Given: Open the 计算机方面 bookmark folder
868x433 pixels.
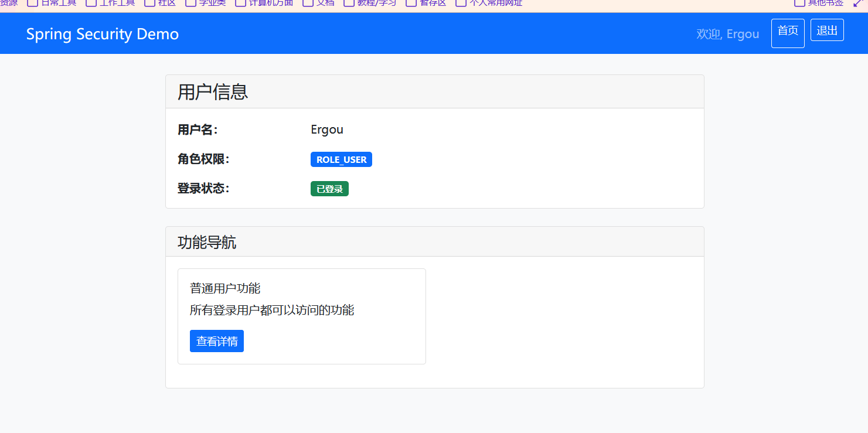Looking at the screenshot, I should 264,3.
